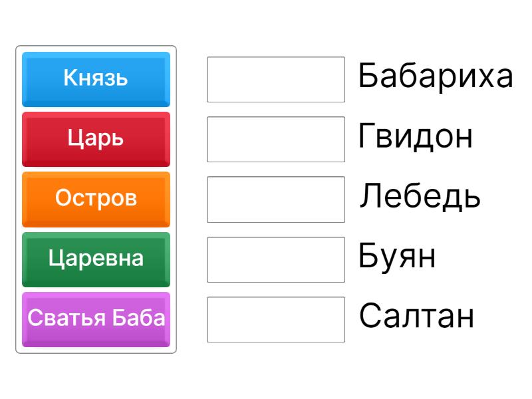Click the Бабариха label
This screenshot has width=532, height=399.
436,76
